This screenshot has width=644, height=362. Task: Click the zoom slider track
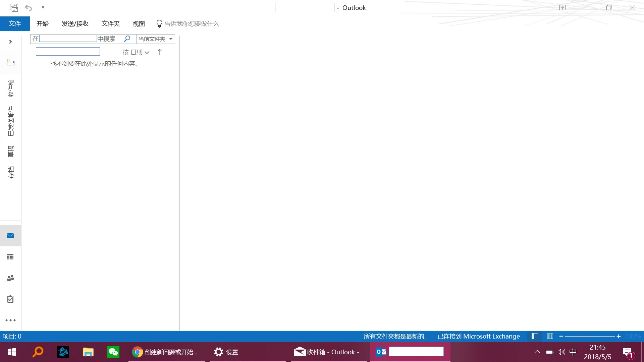click(x=590, y=336)
